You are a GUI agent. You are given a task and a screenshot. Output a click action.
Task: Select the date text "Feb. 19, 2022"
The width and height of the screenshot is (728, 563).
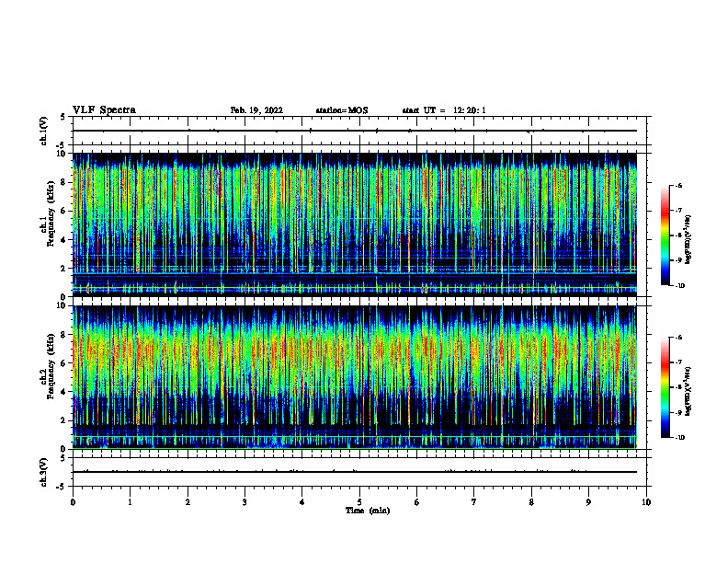(256, 110)
